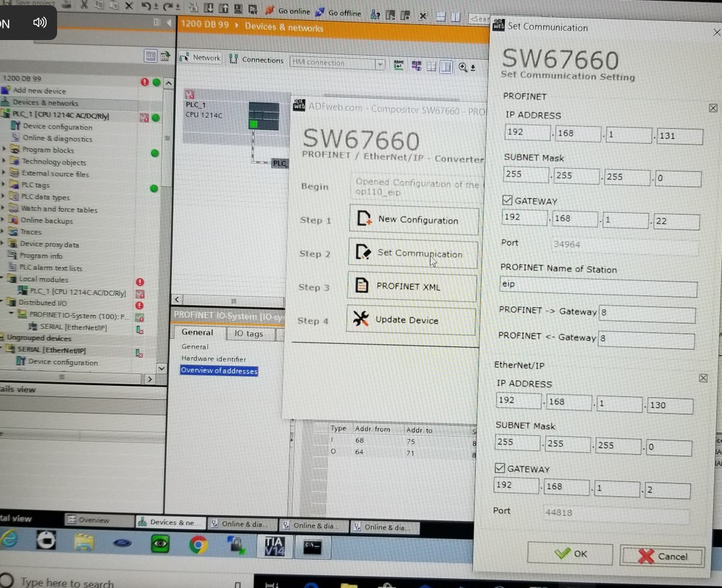Start runtime with the RT icon
722x588 pixels.
(x=253, y=9)
